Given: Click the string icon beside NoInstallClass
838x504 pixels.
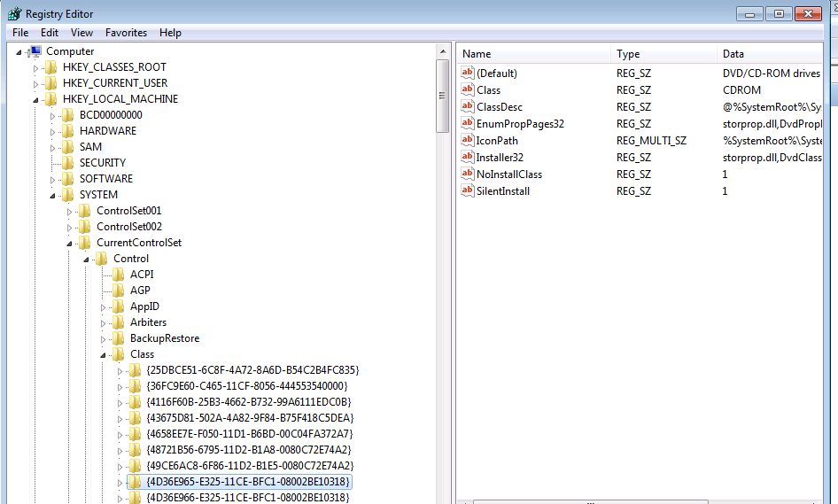Looking at the screenshot, I should coord(468,174).
